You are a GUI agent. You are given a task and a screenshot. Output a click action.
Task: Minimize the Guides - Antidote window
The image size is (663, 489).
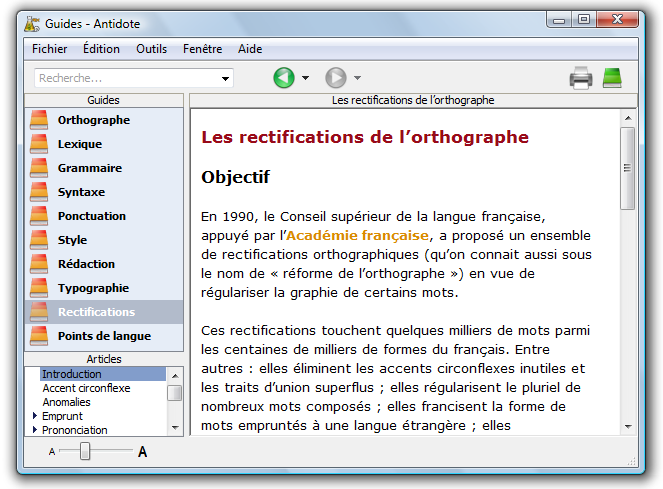pos(559,20)
